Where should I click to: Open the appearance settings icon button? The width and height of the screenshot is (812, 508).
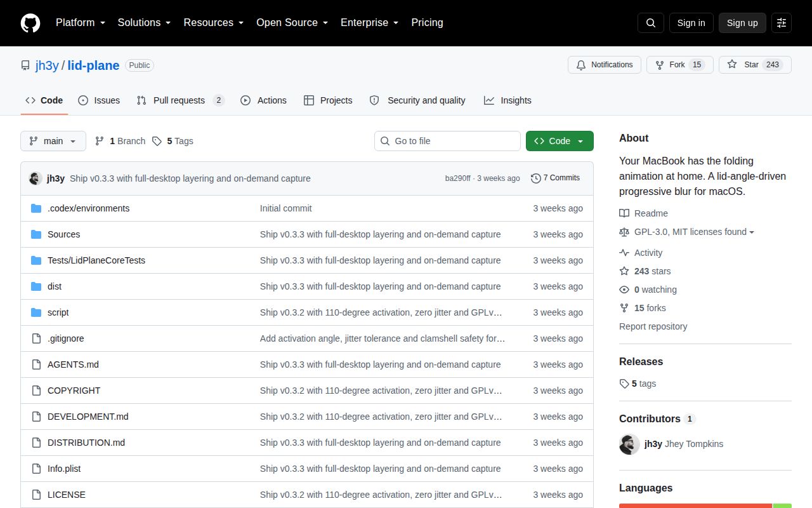coord(782,23)
